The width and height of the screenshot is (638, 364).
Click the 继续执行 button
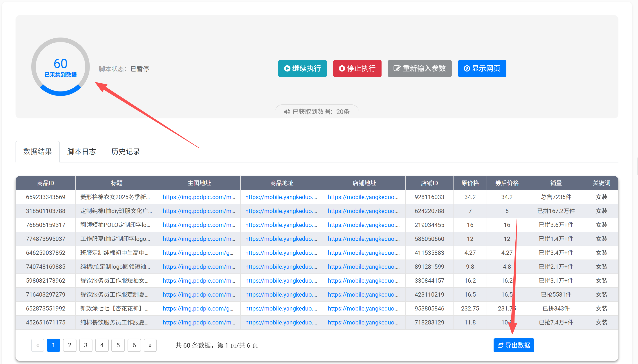[302, 69]
